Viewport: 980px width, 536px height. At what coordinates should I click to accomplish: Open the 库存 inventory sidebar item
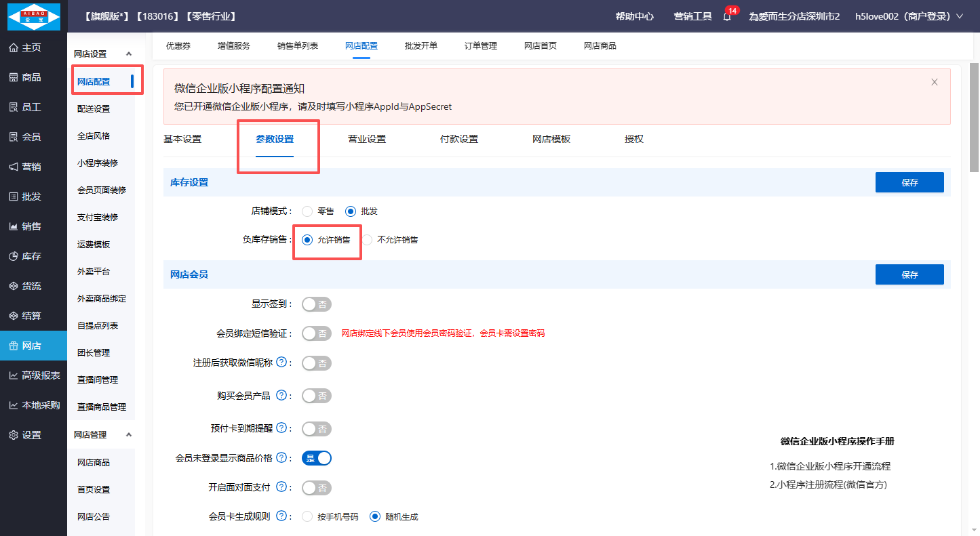25,256
